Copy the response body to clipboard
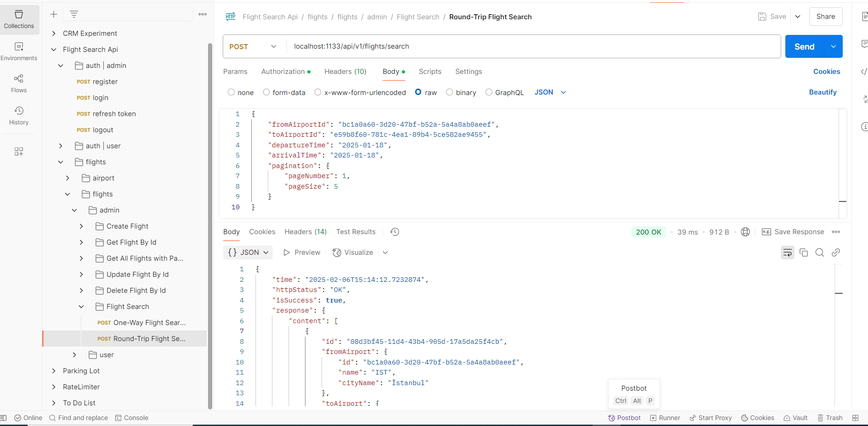Viewport: 868px width, 426px height. 804,252
